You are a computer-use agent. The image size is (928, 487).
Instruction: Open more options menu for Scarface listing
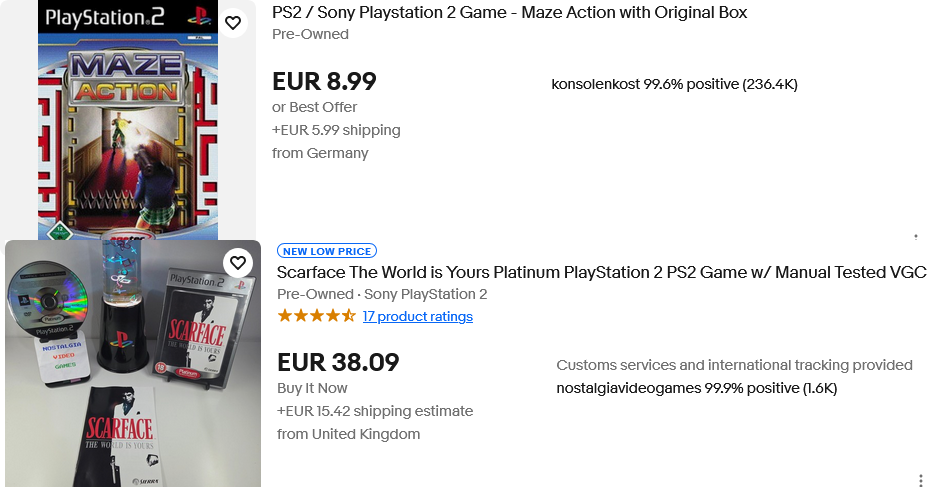[920, 480]
